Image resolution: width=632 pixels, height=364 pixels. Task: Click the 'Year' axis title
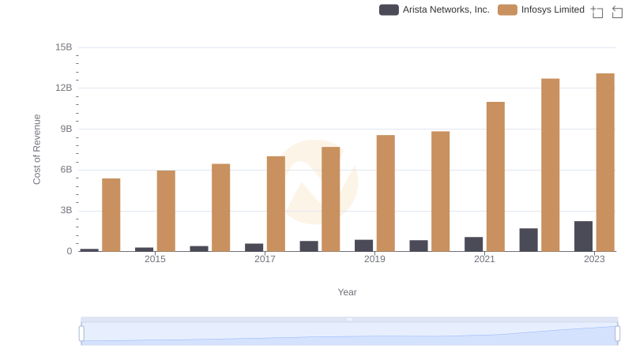347,292
